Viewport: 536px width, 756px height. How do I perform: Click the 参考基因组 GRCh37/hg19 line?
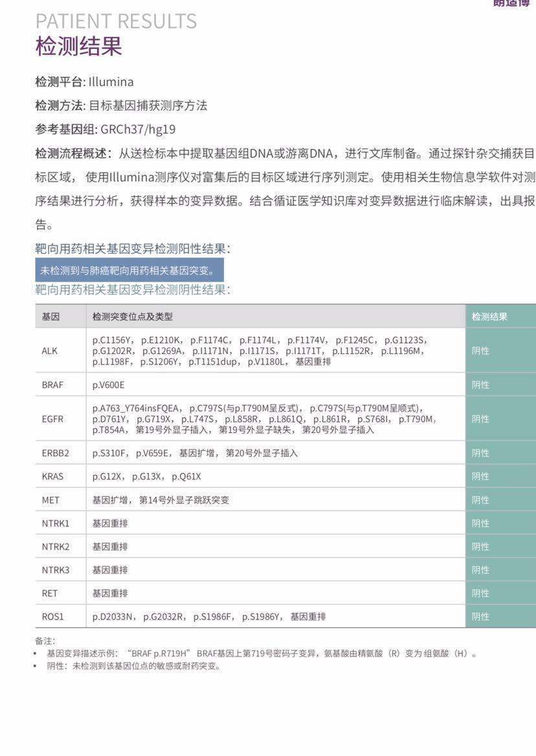tap(105, 129)
